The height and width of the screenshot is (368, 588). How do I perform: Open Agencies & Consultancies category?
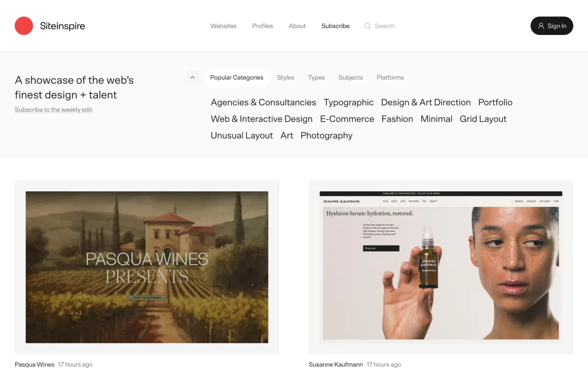click(263, 103)
